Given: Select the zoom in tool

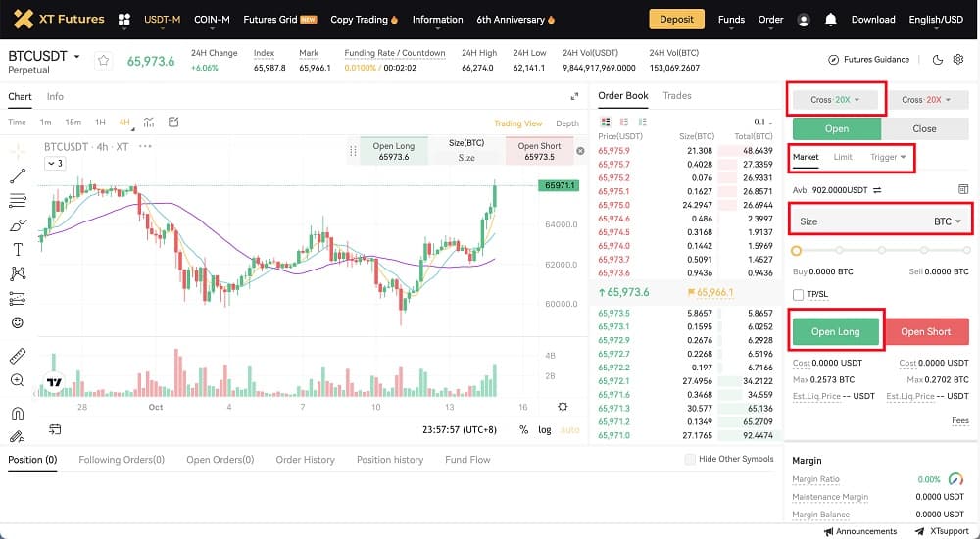Looking at the screenshot, I should pyautogui.click(x=18, y=380).
